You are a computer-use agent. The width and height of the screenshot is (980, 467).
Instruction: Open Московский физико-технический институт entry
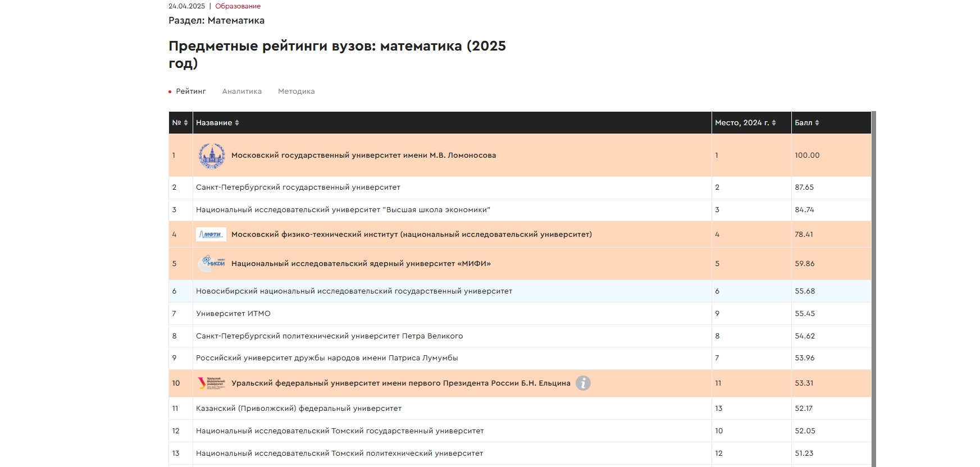(412, 235)
